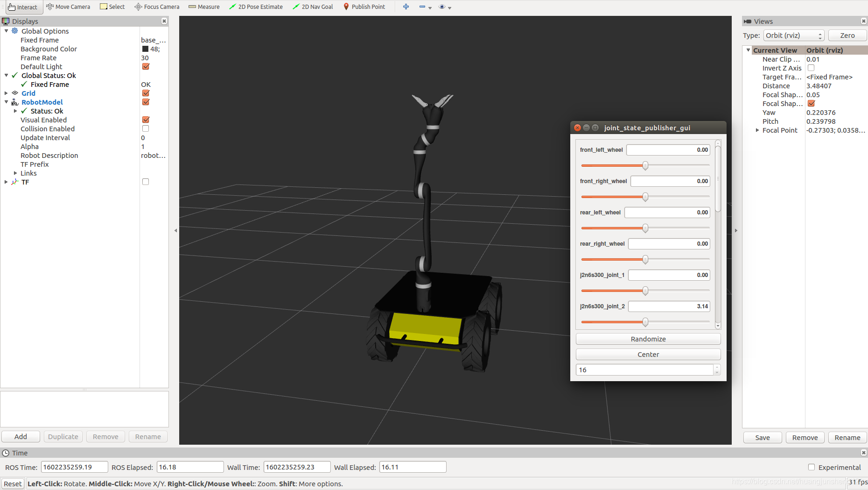Click the blue minus remove-tool icon
Screen dimensions: 868x490
click(x=422, y=7)
